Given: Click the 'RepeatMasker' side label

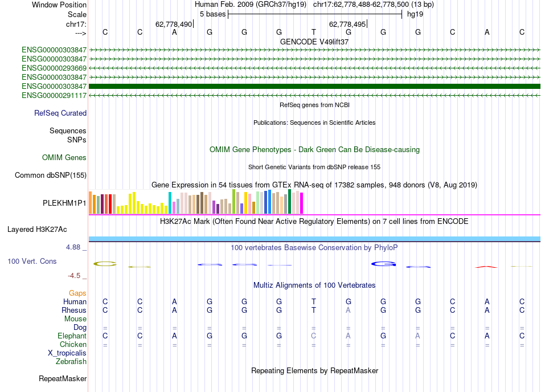Looking at the screenshot, I should (x=63, y=379).
